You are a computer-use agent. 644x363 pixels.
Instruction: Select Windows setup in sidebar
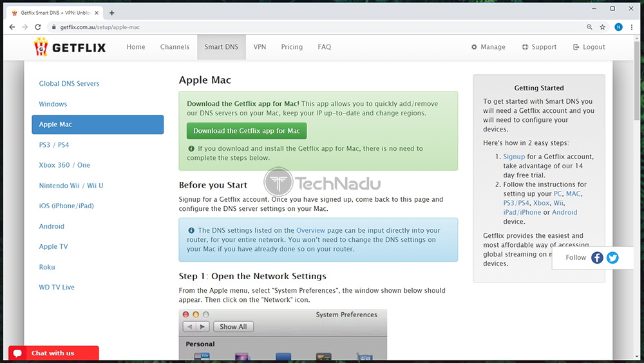[53, 104]
